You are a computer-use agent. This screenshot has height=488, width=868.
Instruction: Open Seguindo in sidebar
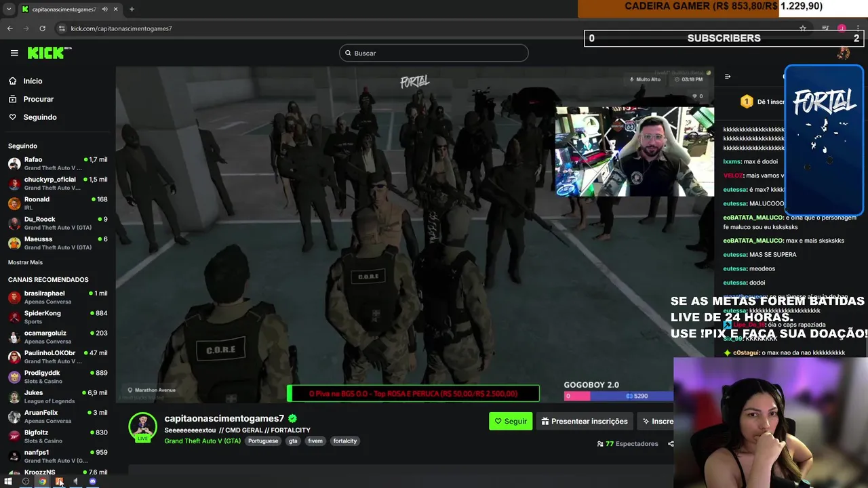(x=40, y=117)
